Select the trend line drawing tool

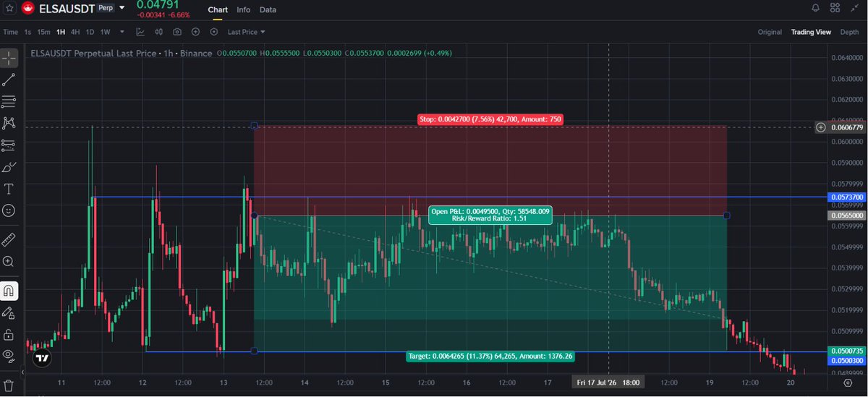point(9,80)
